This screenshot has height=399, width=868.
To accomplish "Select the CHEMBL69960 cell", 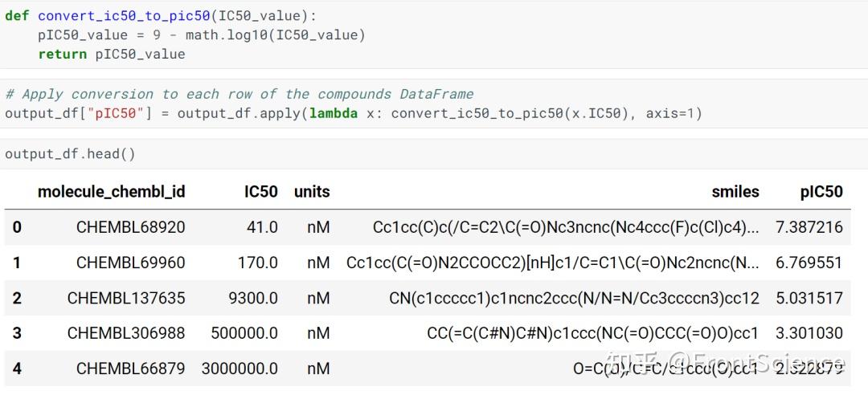I will (130, 263).
